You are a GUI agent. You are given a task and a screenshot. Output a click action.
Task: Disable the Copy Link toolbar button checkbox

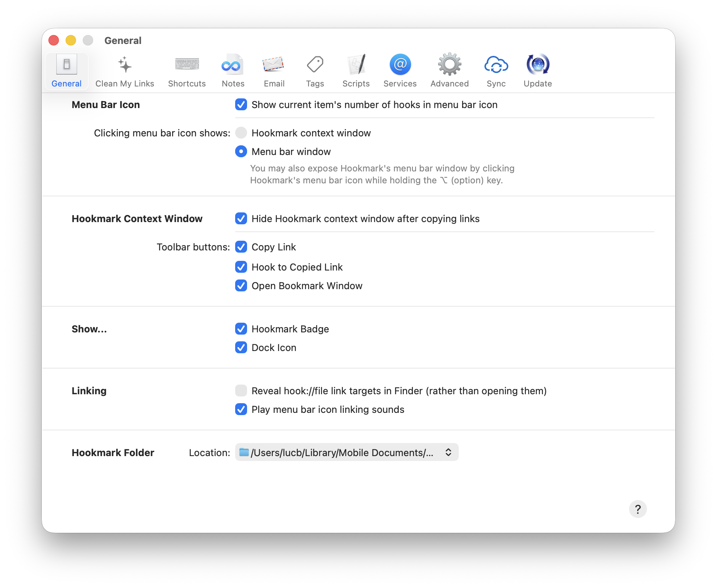point(241,247)
